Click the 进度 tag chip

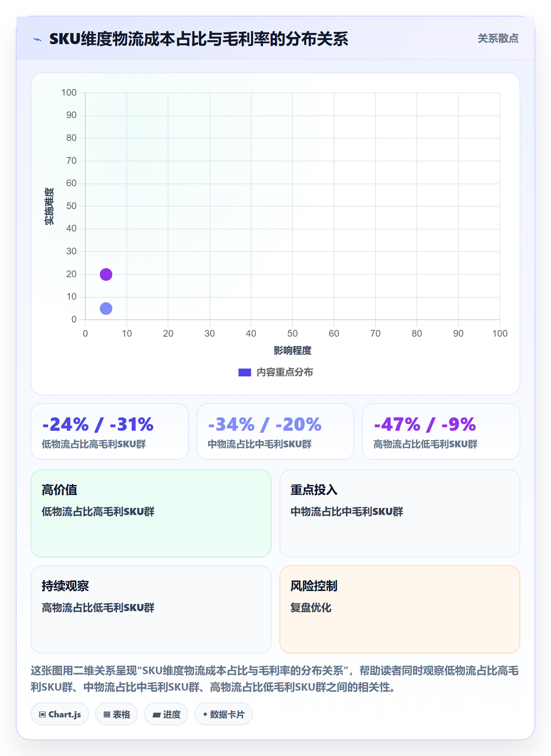click(166, 714)
